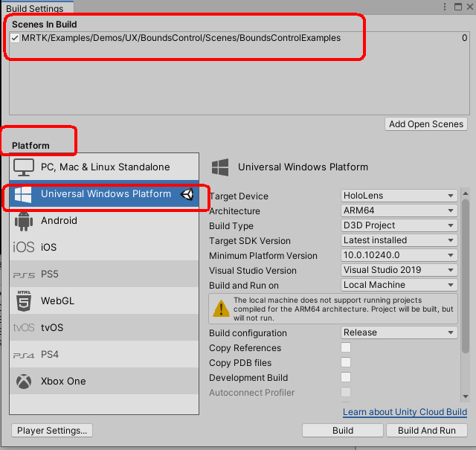
Task: Click the iOS logo icon
Action: click(x=23, y=247)
